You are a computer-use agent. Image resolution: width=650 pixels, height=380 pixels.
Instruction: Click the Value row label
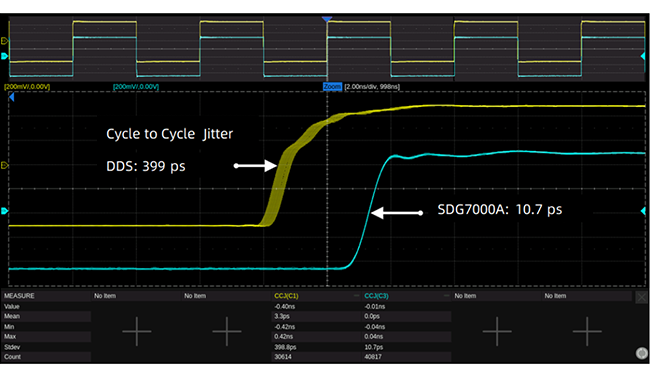point(12,307)
